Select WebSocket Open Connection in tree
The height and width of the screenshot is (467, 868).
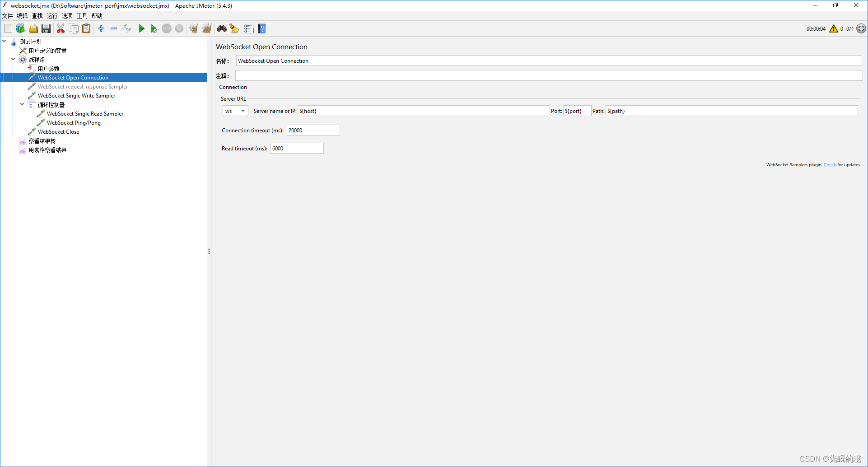[73, 78]
